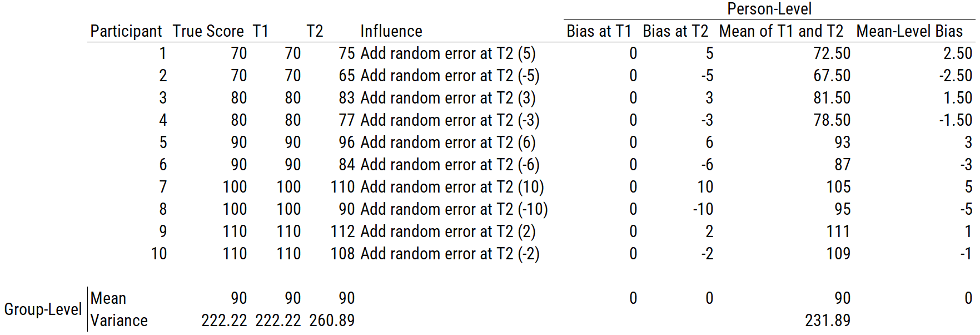Select the Person-Level group heading

click(x=769, y=9)
